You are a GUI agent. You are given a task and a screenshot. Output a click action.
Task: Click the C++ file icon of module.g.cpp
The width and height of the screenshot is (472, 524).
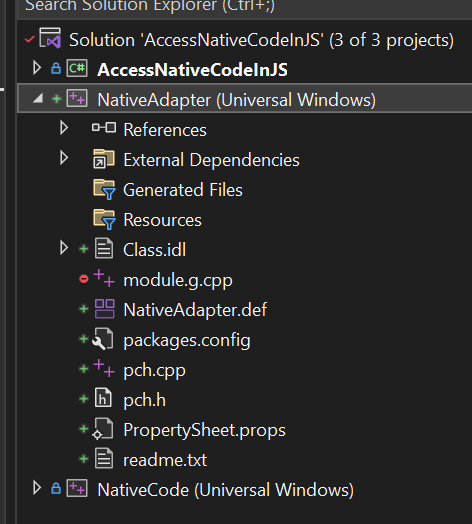click(x=104, y=278)
